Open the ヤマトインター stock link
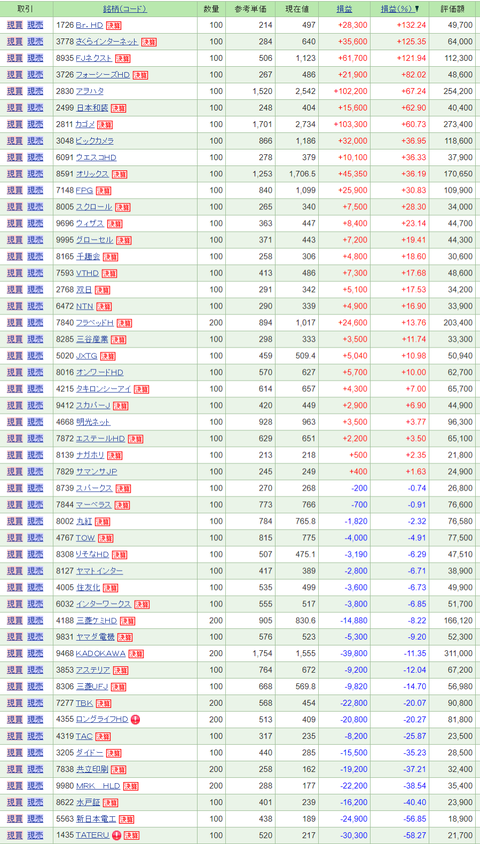The image size is (480, 844). pos(99,572)
